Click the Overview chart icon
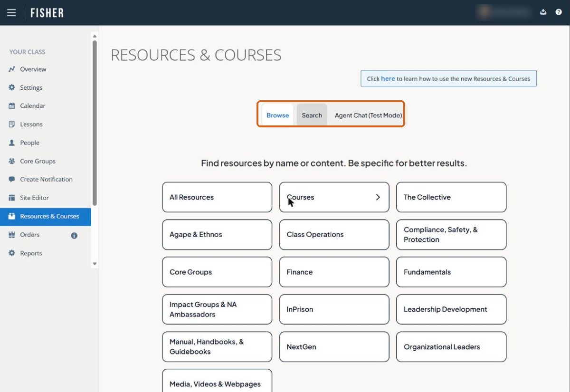The height and width of the screenshot is (392, 570). pyautogui.click(x=12, y=69)
